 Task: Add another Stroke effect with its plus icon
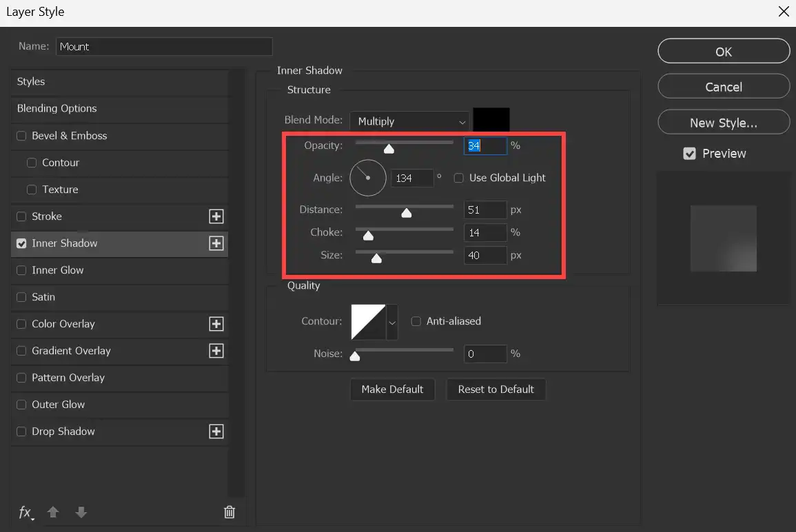tap(216, 216)
